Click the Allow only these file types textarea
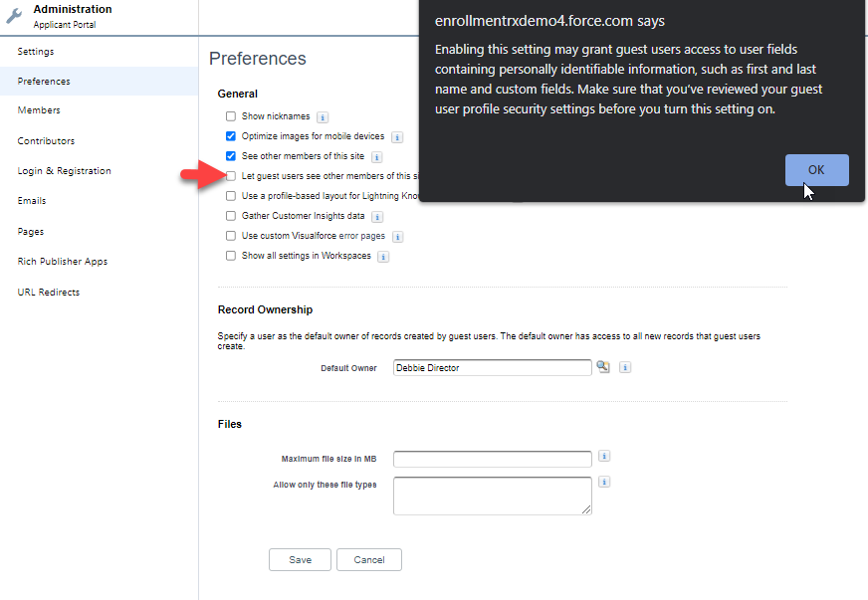Viewport: 868px width, 600px height. click(492, 496)
